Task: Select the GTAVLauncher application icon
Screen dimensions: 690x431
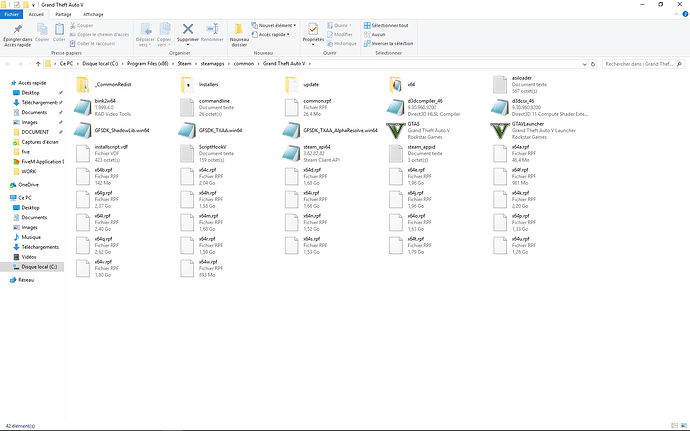Action: pos(500,130)
